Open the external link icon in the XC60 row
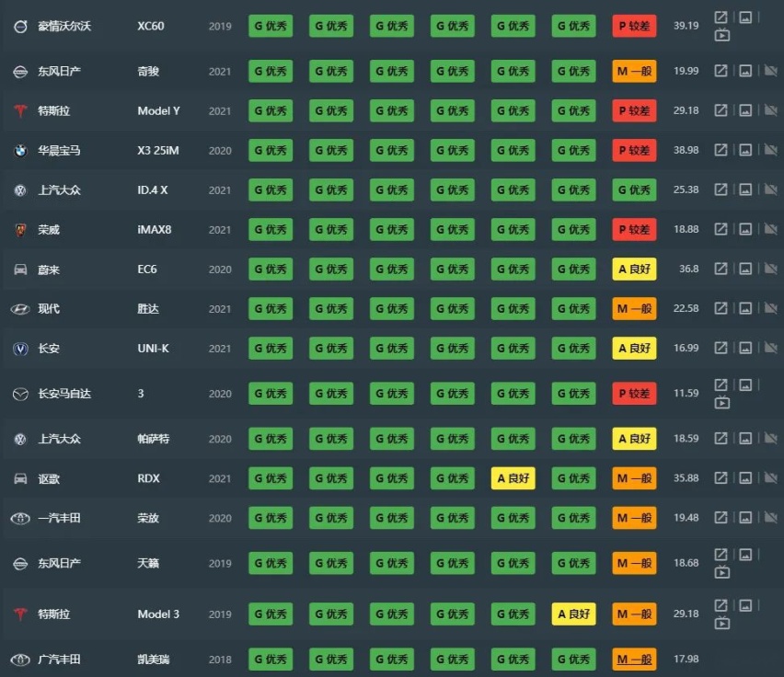 click(721, 17)
